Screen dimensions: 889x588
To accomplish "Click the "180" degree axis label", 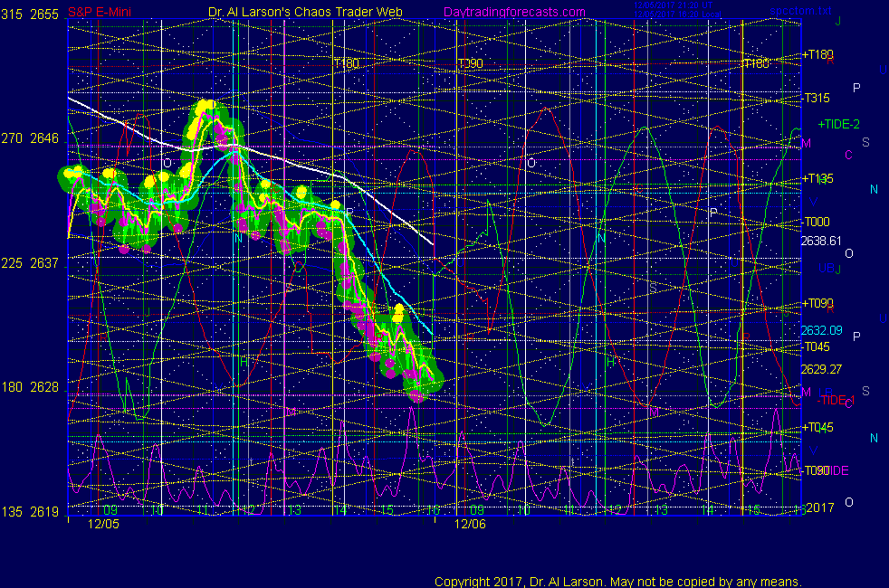I will click(x=12, y=387).
